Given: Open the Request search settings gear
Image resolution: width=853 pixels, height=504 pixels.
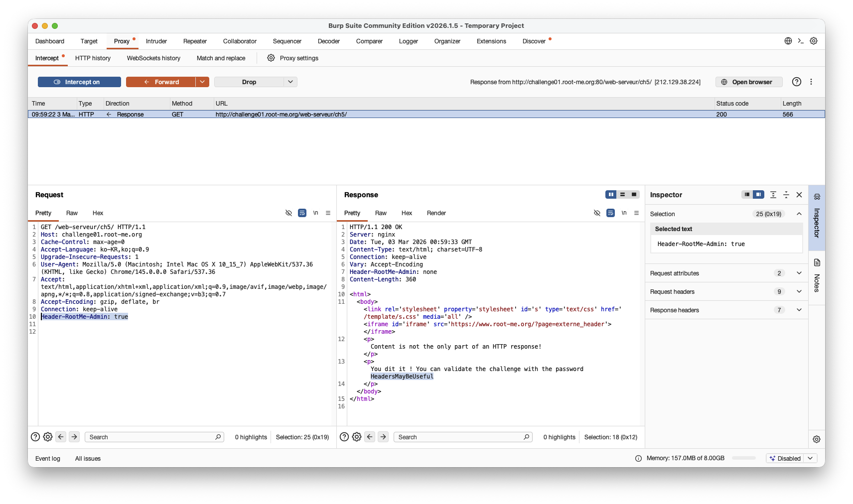Looking at the screenshot, I should 48,437.
